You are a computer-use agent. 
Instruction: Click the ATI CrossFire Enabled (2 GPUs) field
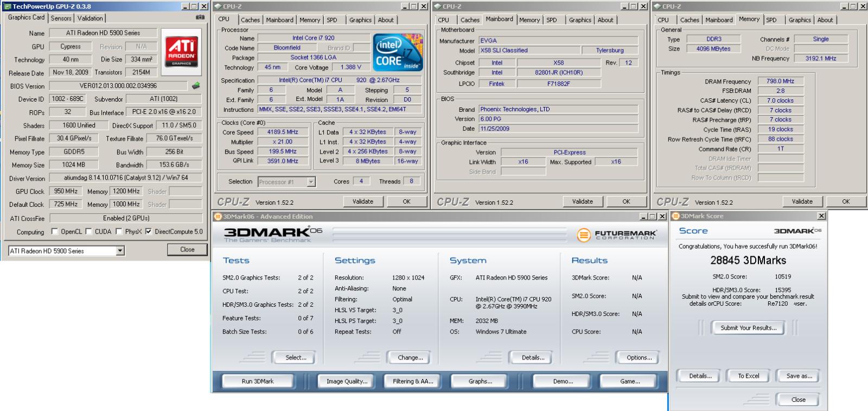(125, 218)
